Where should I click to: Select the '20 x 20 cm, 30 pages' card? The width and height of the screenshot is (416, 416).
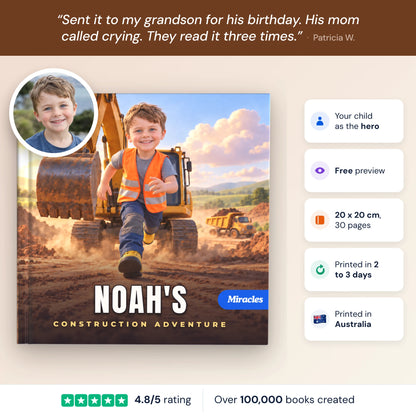(354, 220)
